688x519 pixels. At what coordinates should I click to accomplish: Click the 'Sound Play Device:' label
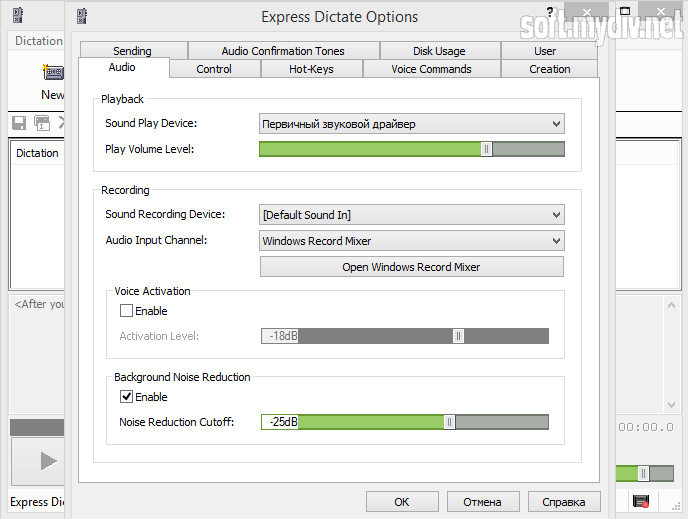coord(151,123)
